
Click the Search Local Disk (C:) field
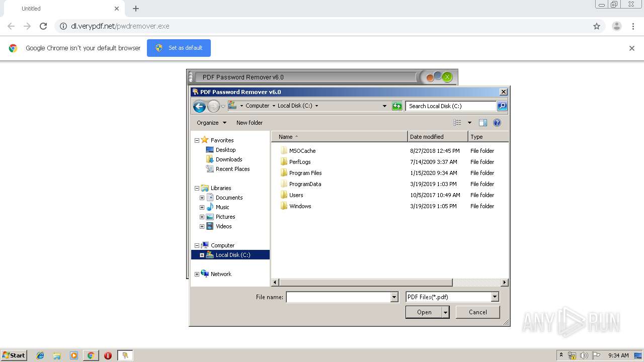451,106
